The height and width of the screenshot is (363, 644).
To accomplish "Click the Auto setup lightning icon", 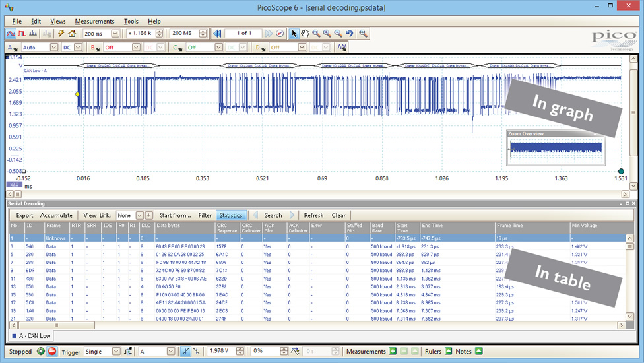I will point(61,33).
